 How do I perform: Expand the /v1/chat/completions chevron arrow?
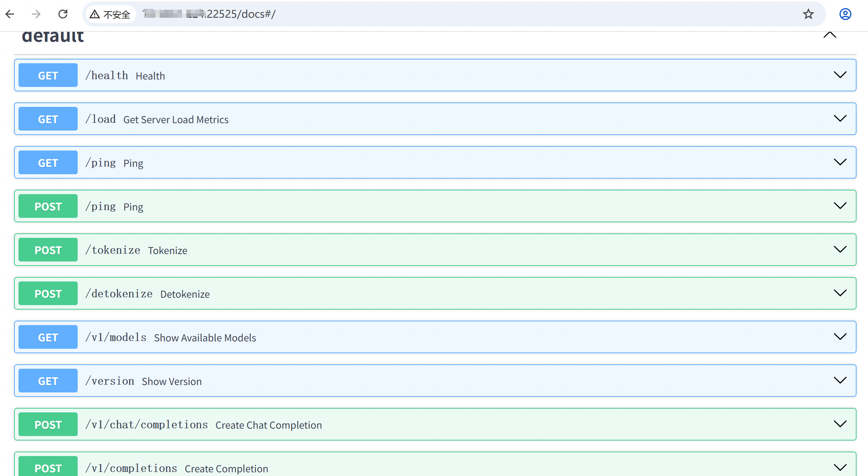point(840,424)
